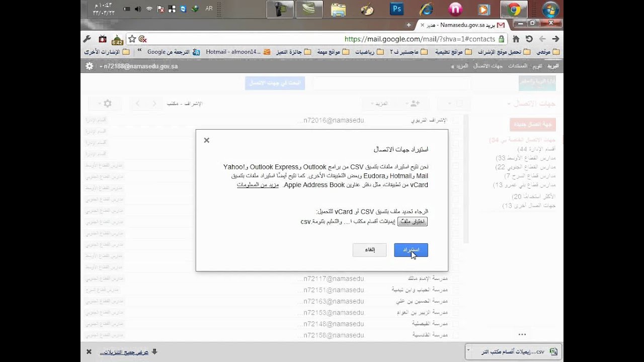Open the pink N app in taskbar
This screenshot has height=362, width=644.
click(455, 9)
